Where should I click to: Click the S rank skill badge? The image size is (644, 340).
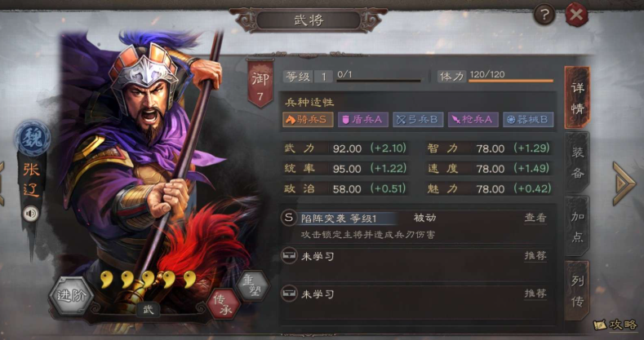click(x=289, y=219)
